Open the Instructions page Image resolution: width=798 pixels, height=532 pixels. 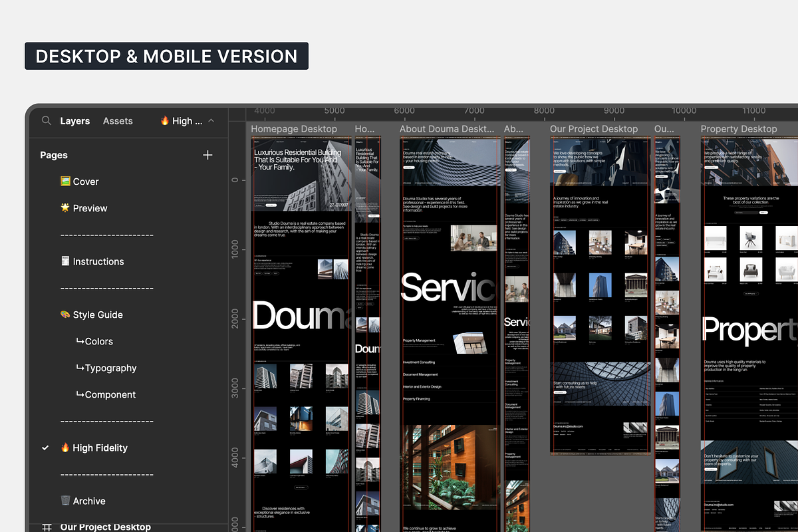click(x=92, y=261)
